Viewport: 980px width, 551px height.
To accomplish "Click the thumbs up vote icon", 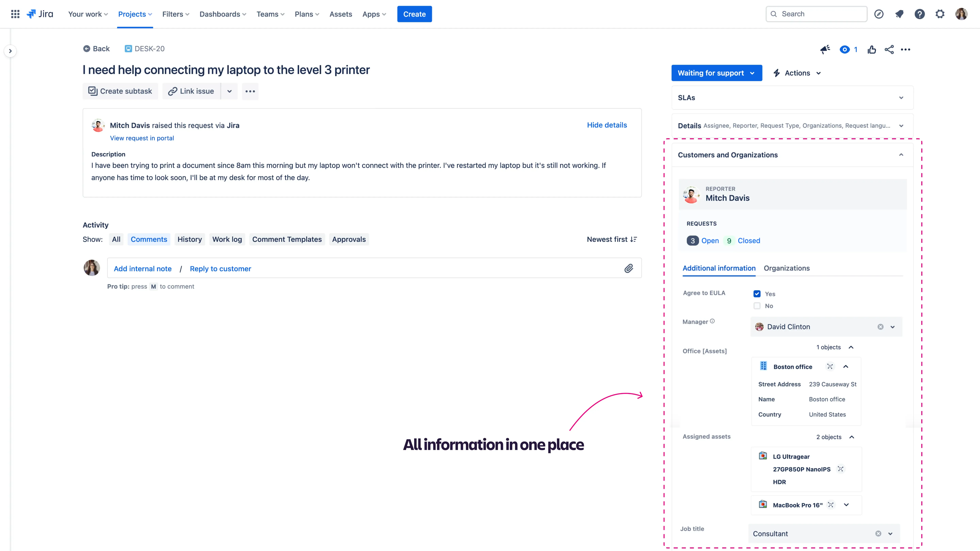I will pyautogui.click(x=872, y=49).
